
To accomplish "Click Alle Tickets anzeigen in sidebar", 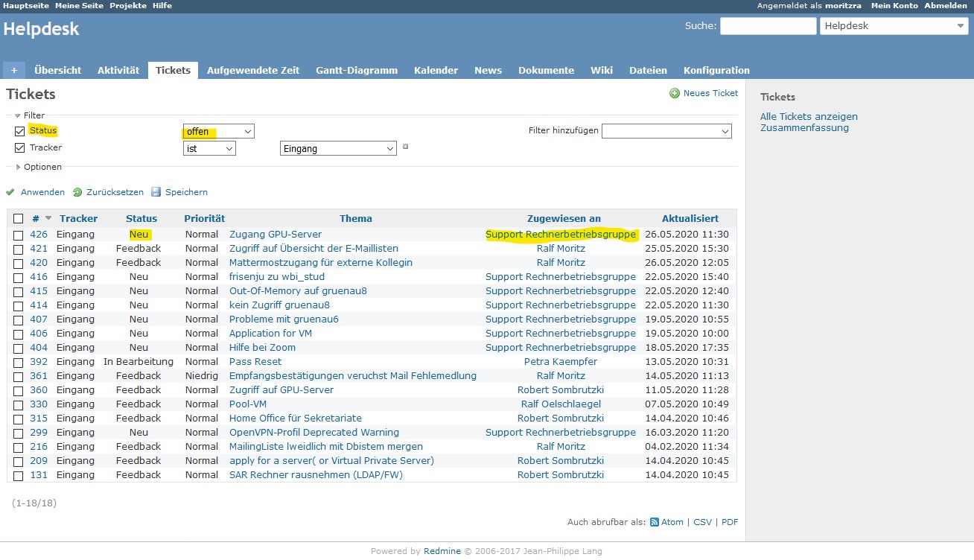I will coord(809,116).
